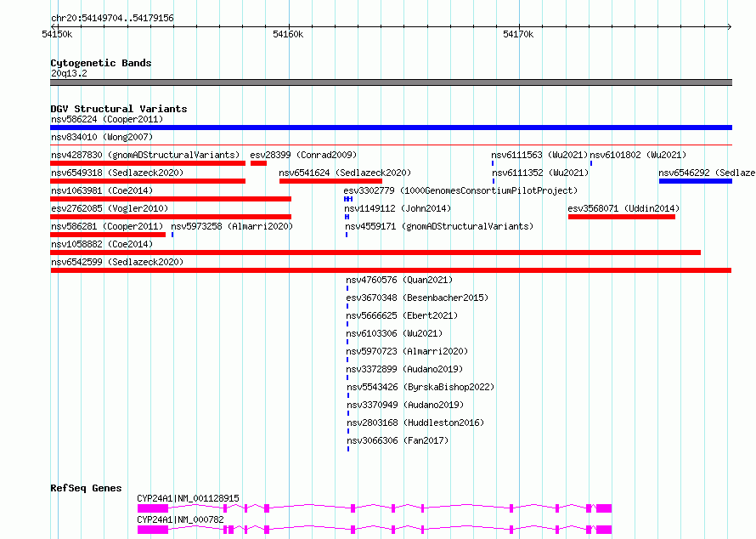Click the esv28399 (Conrad2009) variant label
756x539 pixels.
pos(303,155)
